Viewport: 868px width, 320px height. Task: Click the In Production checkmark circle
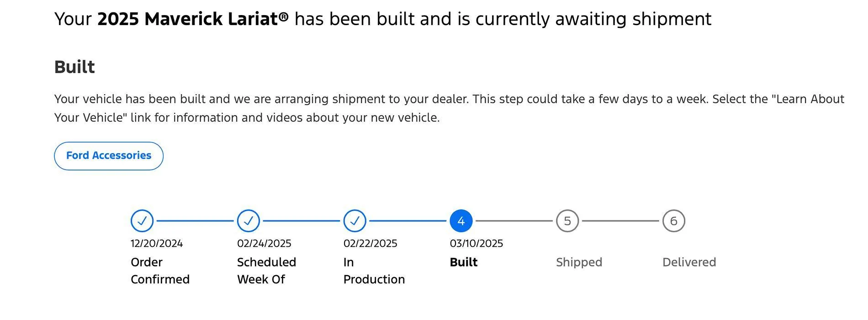(x=355, y=221)
